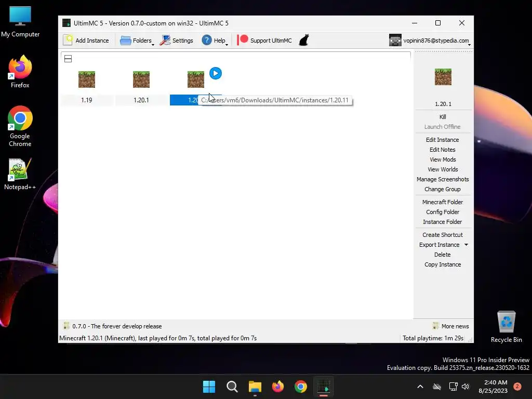Click the taskbar Search icon
The height and width of the screenshot is (399, 532).
(232, 387)
